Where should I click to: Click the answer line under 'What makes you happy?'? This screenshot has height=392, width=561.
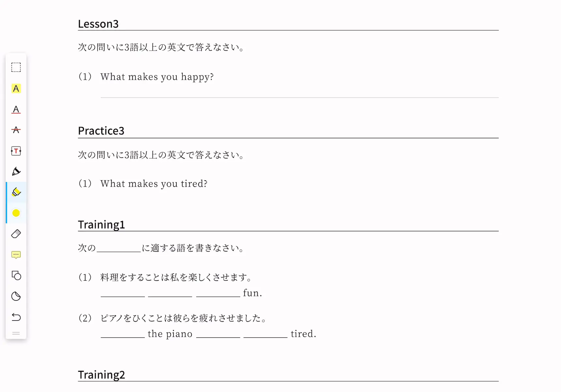(299, 97)
